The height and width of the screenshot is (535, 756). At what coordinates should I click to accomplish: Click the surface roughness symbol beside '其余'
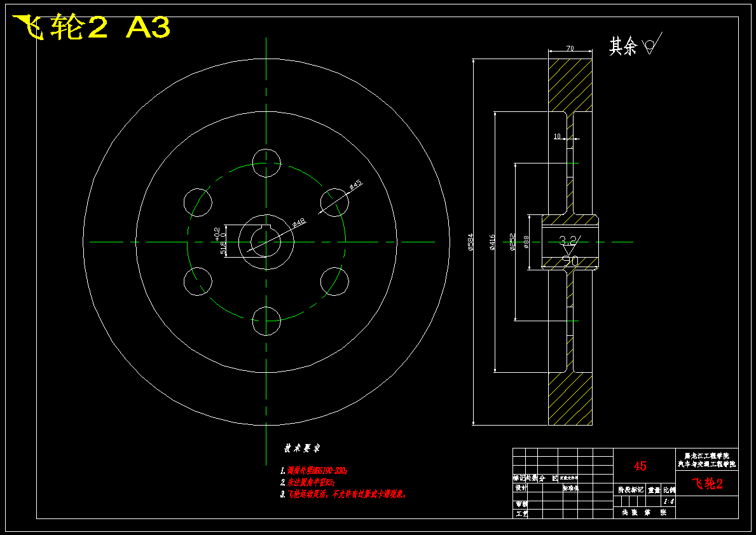pos(652,43)
